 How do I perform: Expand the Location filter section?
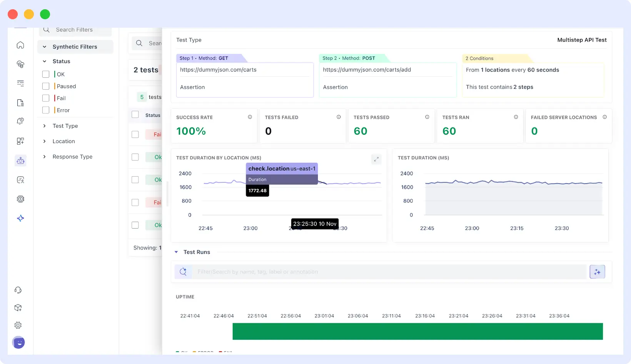pos(44,141)
